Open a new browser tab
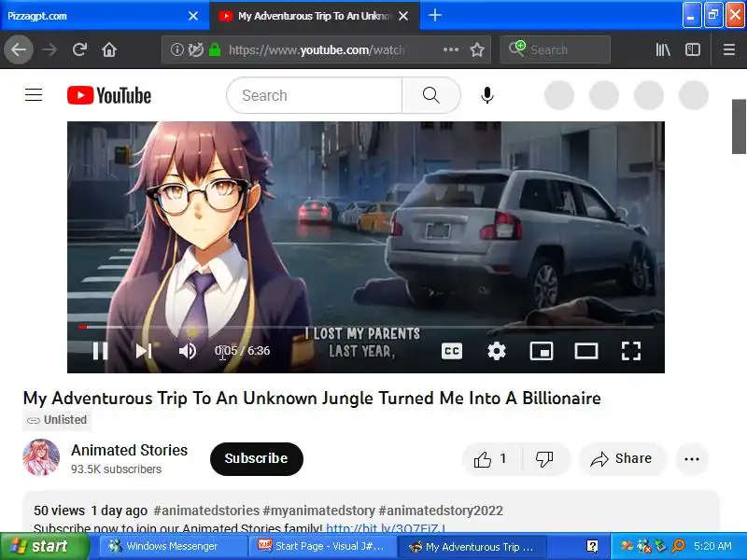The image size is (747, 560). click(x=434, y=15)
